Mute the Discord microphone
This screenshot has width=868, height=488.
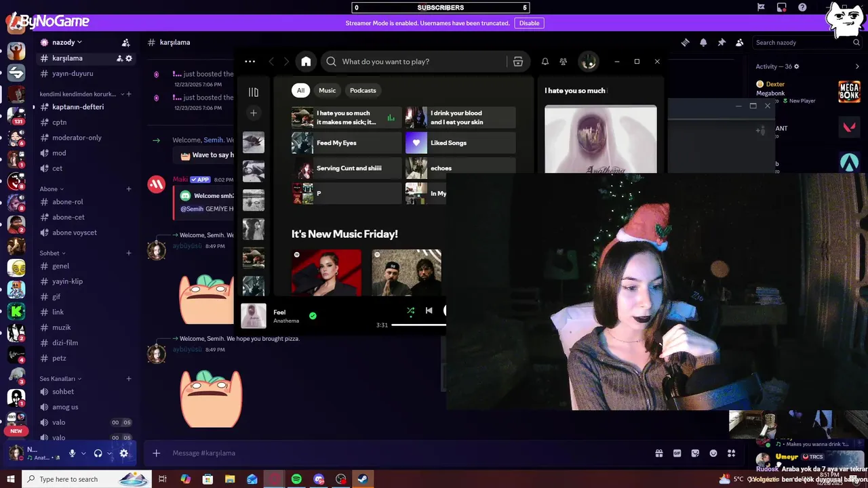click(72, 453)
